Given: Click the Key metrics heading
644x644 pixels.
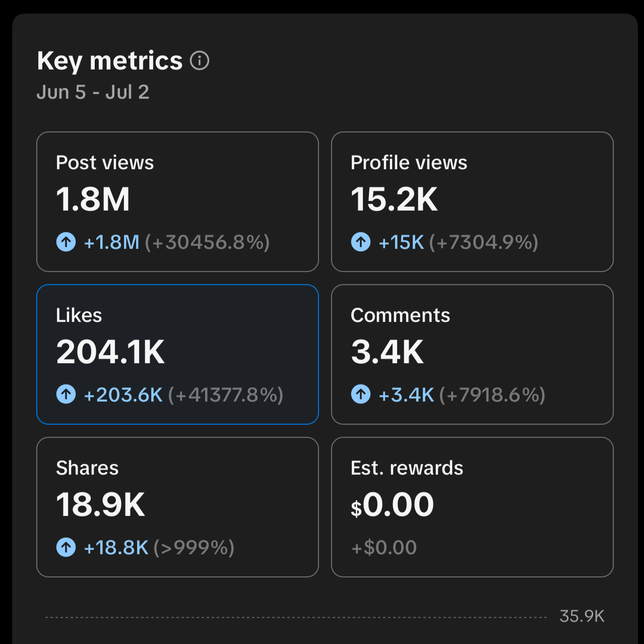Looking at the screenshot, I should click(110, 61).
